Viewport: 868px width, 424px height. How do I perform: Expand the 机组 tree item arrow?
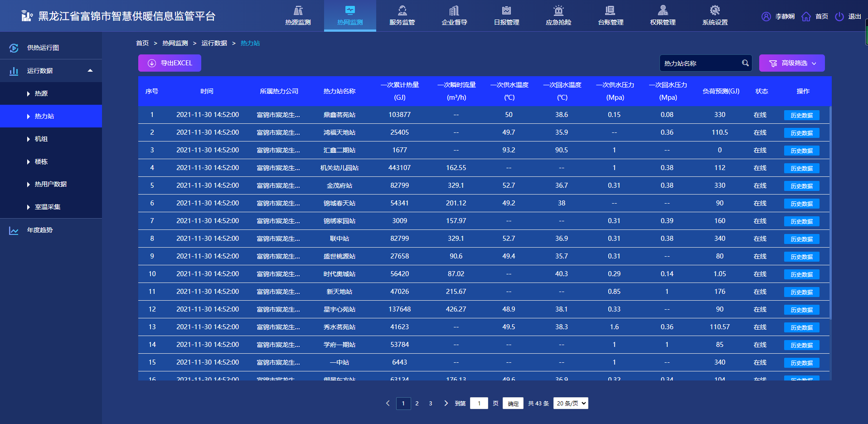pos(28,139)
